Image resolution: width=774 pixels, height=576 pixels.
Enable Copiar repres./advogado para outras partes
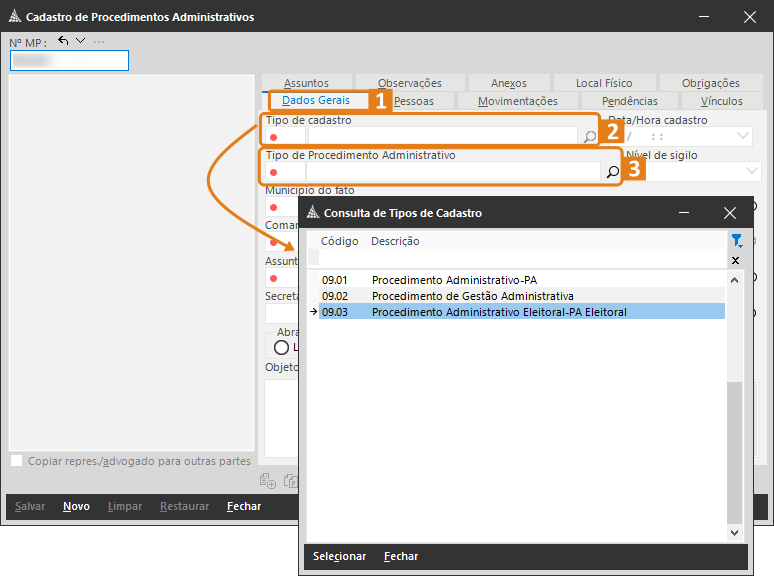tap(16, 461)
